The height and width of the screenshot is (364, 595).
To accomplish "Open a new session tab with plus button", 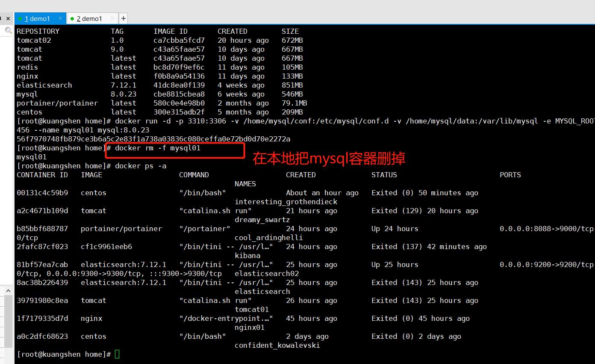I will 123,18.
